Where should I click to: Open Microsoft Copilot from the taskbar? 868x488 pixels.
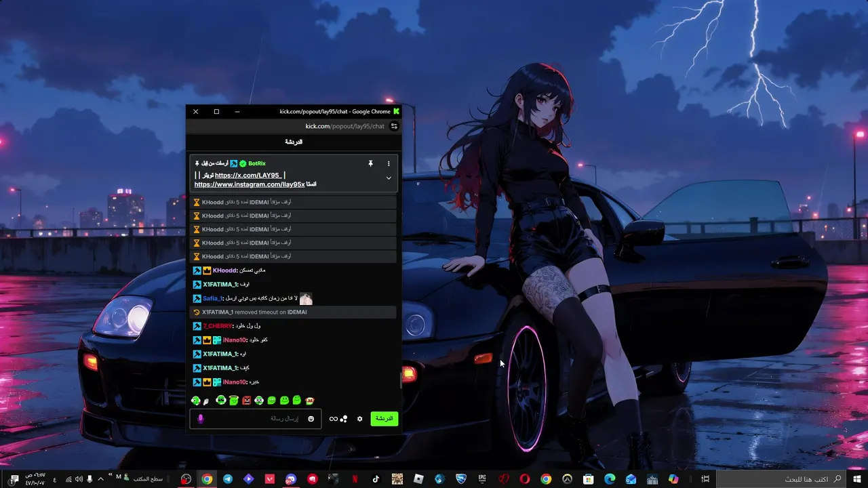[x=673, y=479]
